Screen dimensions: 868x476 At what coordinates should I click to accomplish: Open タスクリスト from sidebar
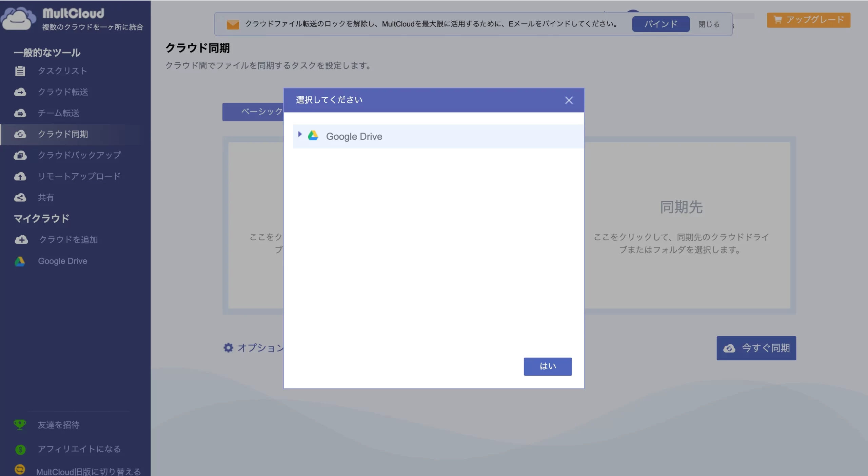click(x=62, y=71)
